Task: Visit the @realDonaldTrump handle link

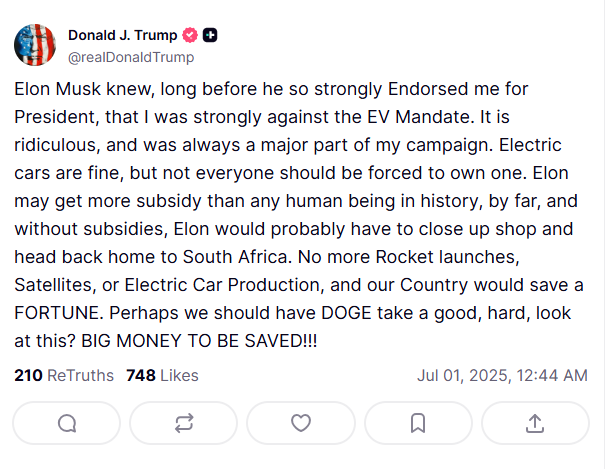Action: pyautogui.click(x=131, y=57)
